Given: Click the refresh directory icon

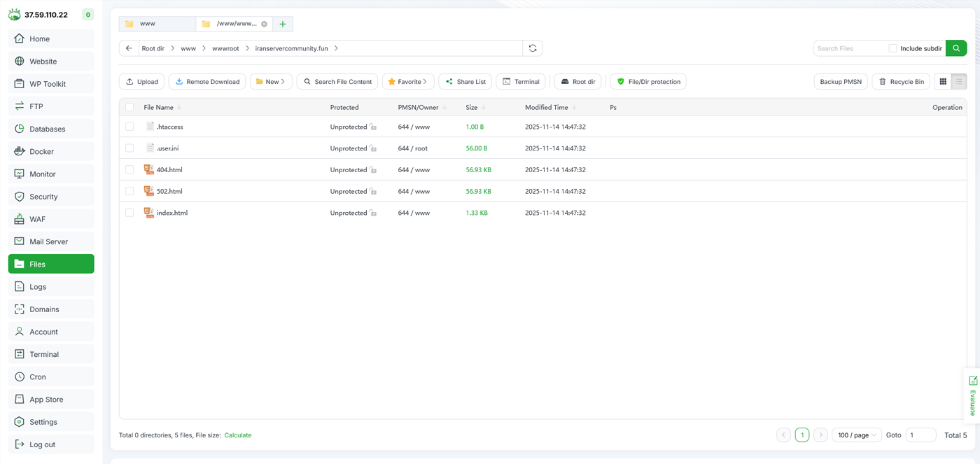Looking at the screenshot, I should point(533,48).
